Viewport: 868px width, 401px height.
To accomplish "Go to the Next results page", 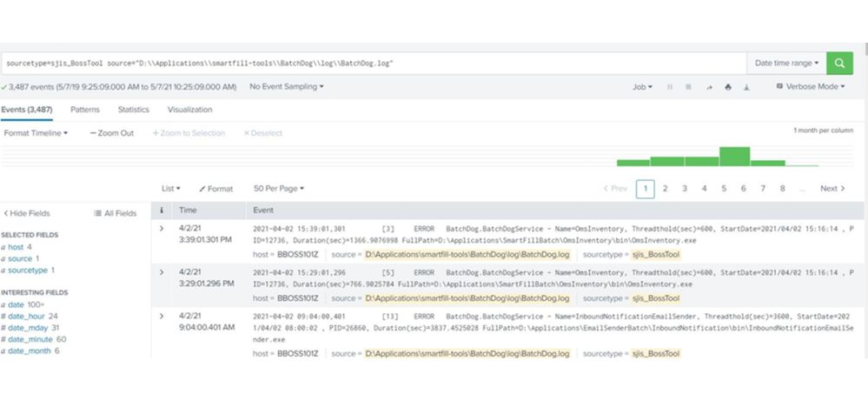I will [x=832, y=188].
